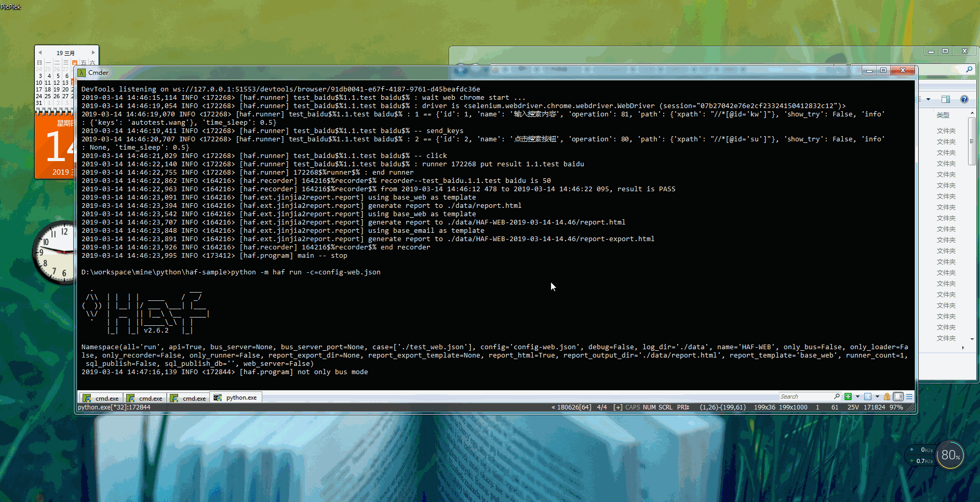Click the Explorer window search magnifier

click(x=969, y=70)
